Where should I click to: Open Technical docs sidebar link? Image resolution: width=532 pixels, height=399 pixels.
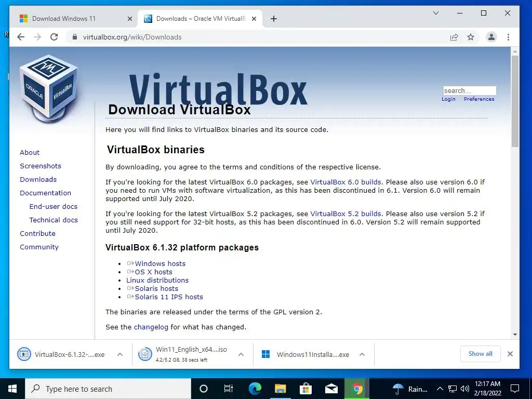pos(54,220)
